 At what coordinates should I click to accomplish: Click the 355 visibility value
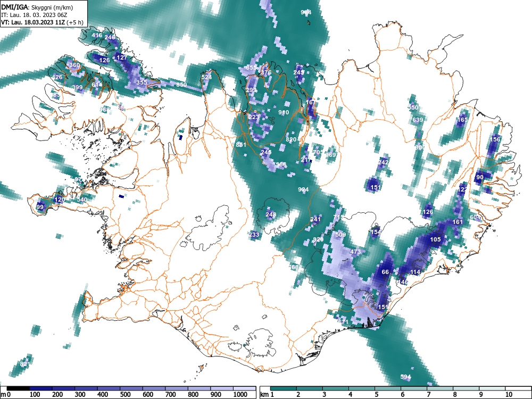click(x=142, y=82)
